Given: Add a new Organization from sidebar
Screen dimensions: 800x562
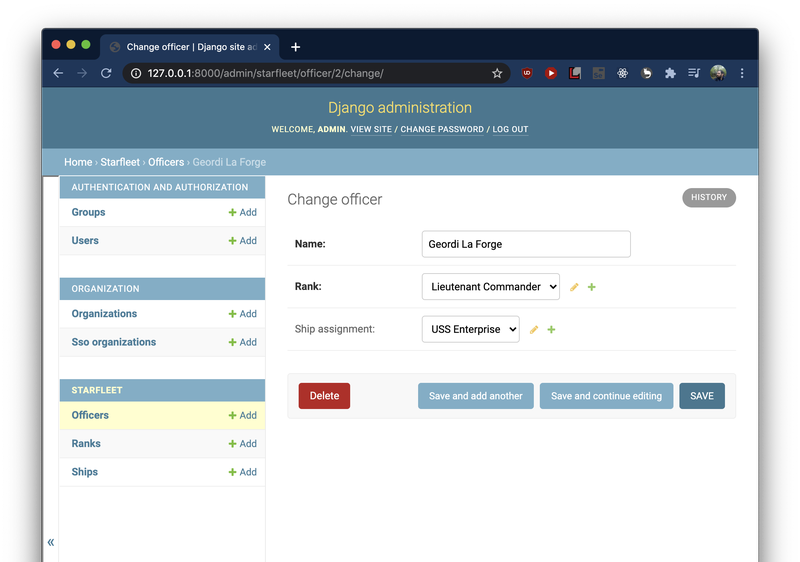Looking at the screenshot, I should click(x=243, y=314).
